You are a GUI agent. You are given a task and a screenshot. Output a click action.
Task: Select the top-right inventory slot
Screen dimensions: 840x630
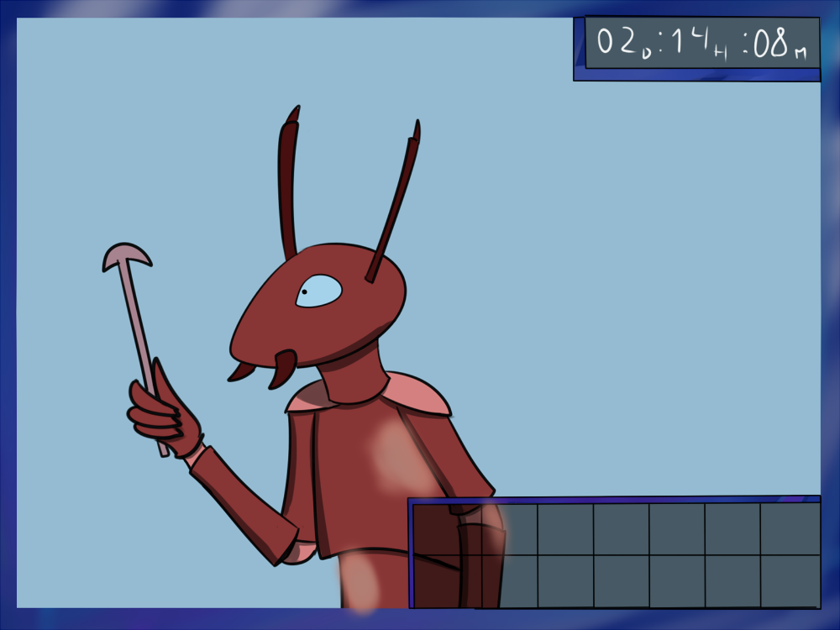click(790, 529)
